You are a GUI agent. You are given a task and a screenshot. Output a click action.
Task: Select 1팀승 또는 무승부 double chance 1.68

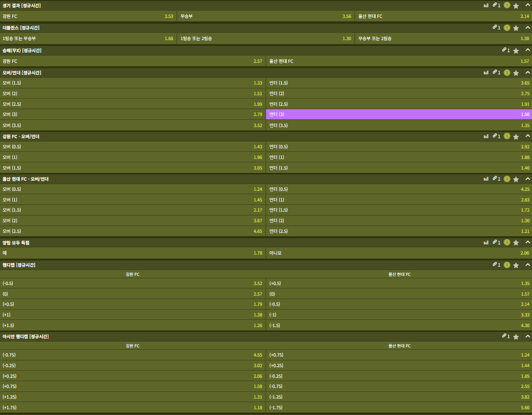[88, 38]
